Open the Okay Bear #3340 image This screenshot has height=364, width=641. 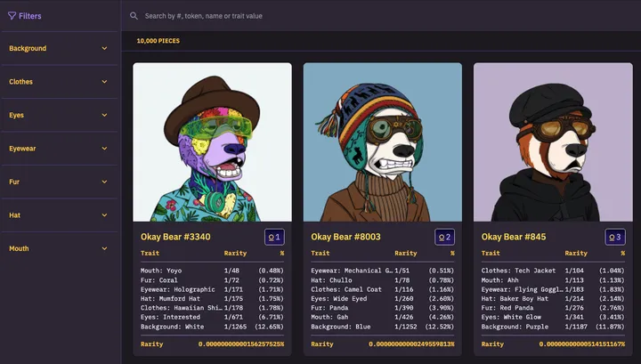click(x=212, y=142)
